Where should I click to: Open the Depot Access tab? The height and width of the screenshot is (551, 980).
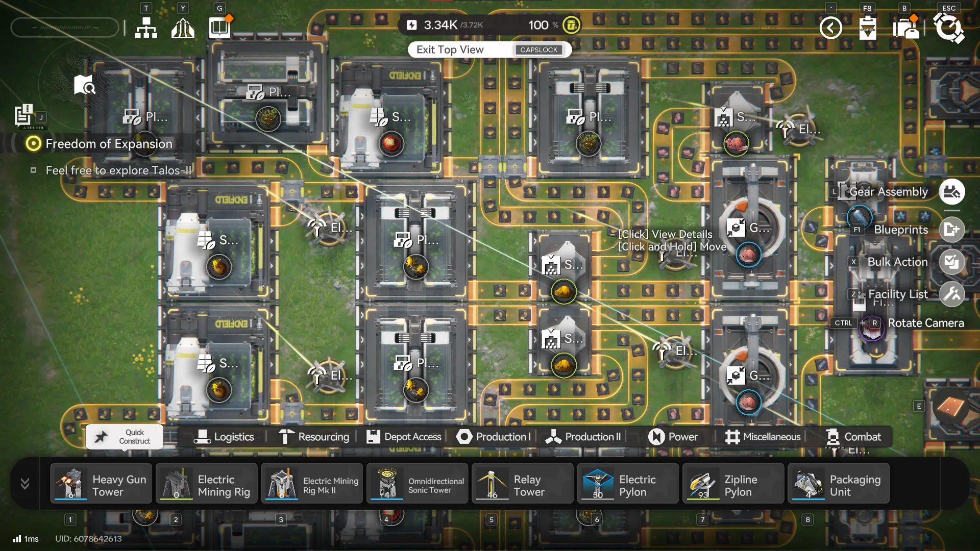(404, 437)
